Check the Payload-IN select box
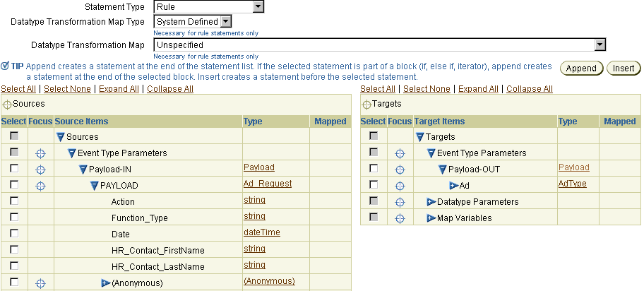Image resolution: width=644 pixels, height=291 pixels. click(x=14, y=168)
